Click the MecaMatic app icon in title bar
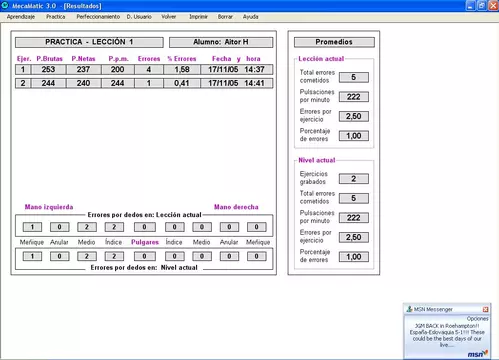The image size is (499, 360). click(5, 5)
